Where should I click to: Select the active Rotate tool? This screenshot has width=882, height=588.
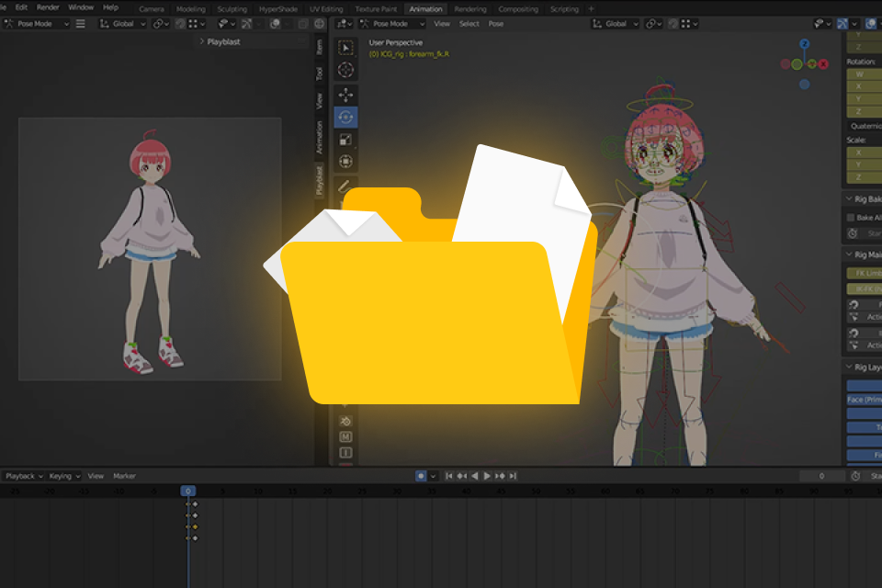point(345,117)
